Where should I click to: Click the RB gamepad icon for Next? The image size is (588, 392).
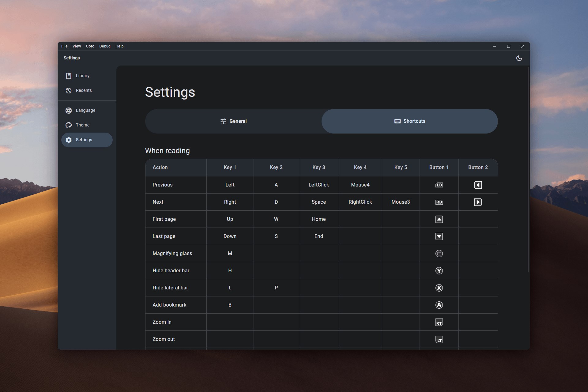pos(439,202)
